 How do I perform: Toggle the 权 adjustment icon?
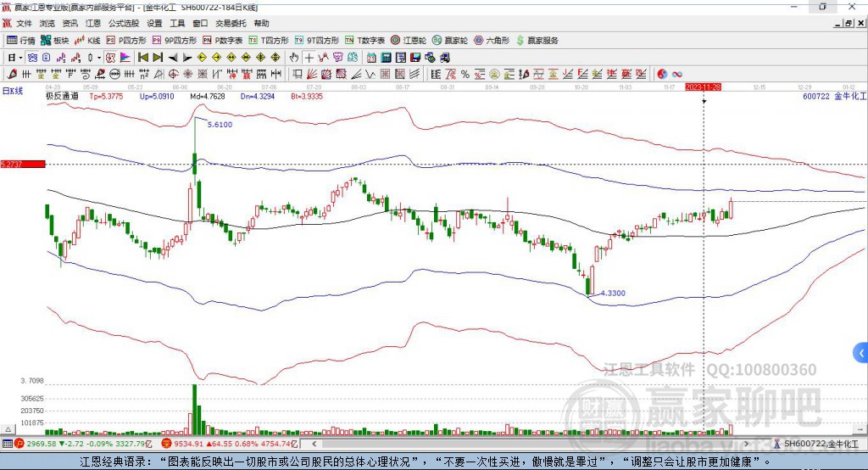(111, 58)
